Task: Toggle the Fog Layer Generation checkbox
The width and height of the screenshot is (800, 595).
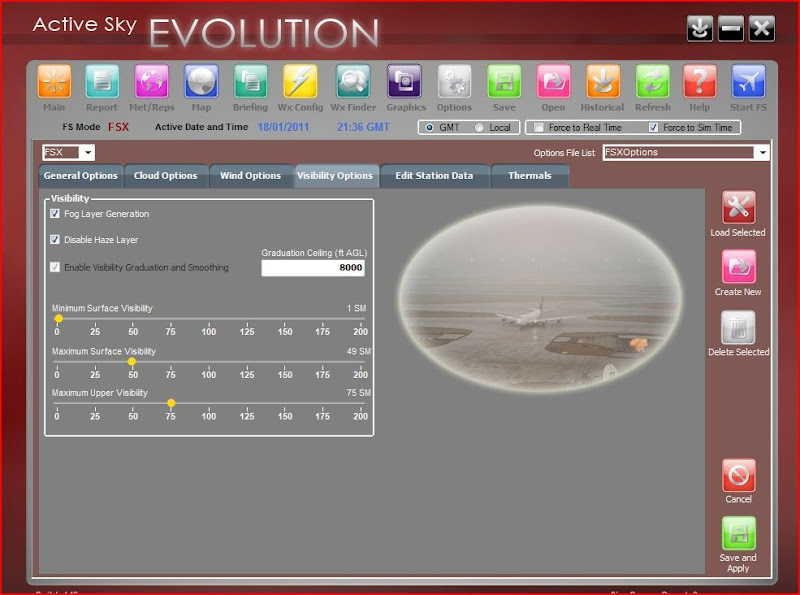Action: coord(55,214)
